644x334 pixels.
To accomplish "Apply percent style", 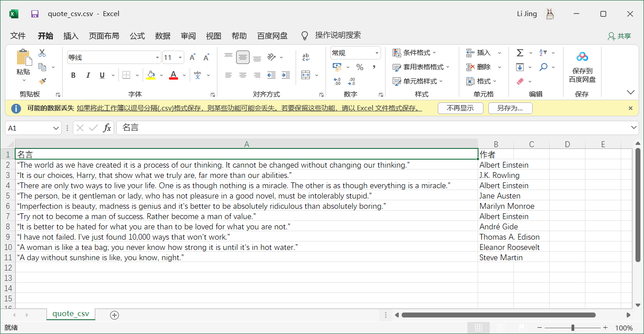I will tap(360, 67).
